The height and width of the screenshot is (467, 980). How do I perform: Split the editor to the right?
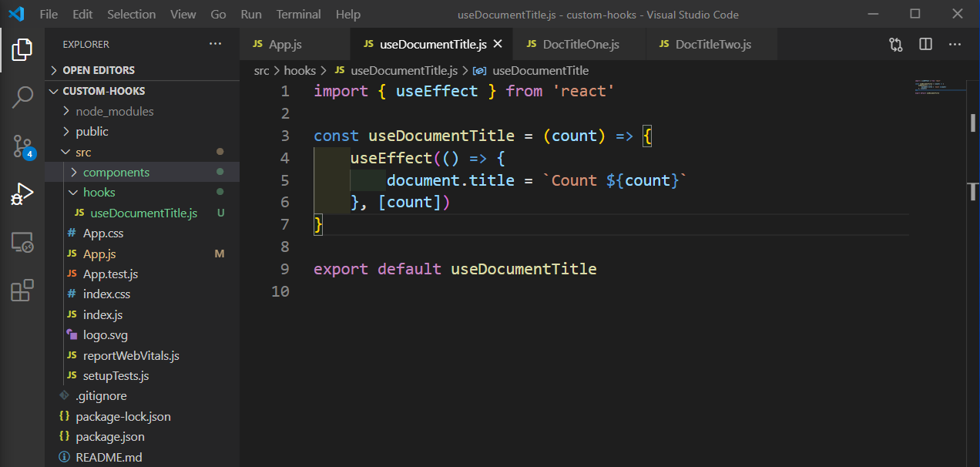926,45
